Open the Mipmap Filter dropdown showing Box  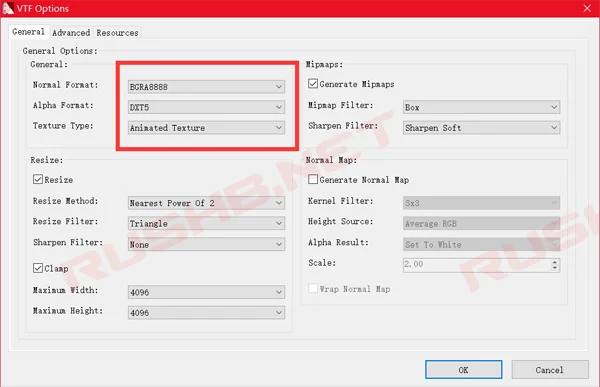tap(481, 107)
